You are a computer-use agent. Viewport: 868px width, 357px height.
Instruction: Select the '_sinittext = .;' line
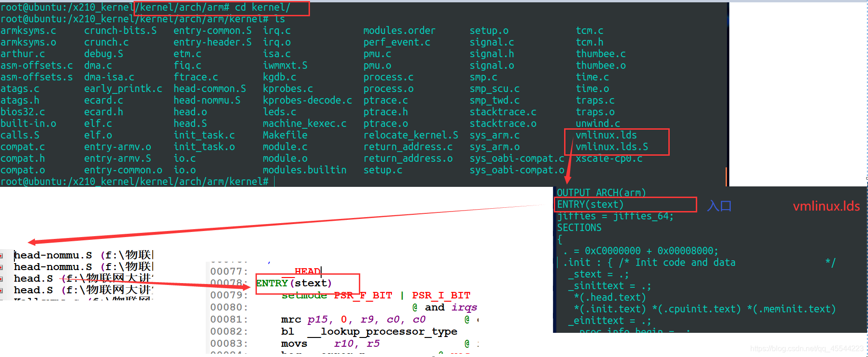[x=610, y=286]
